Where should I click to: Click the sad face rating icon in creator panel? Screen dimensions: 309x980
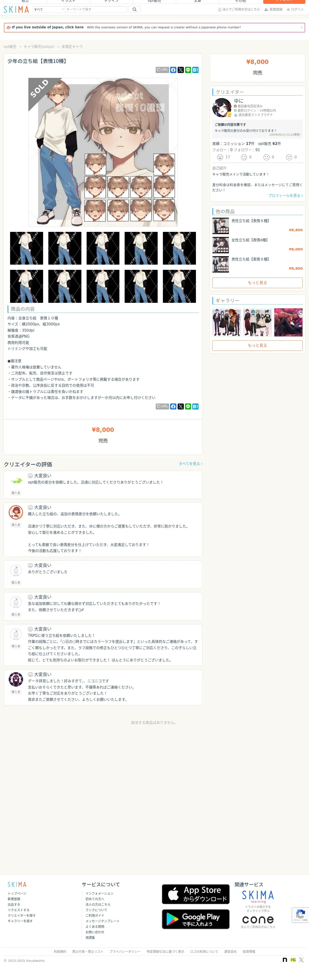pyautogui.click(x=289, y=157)
